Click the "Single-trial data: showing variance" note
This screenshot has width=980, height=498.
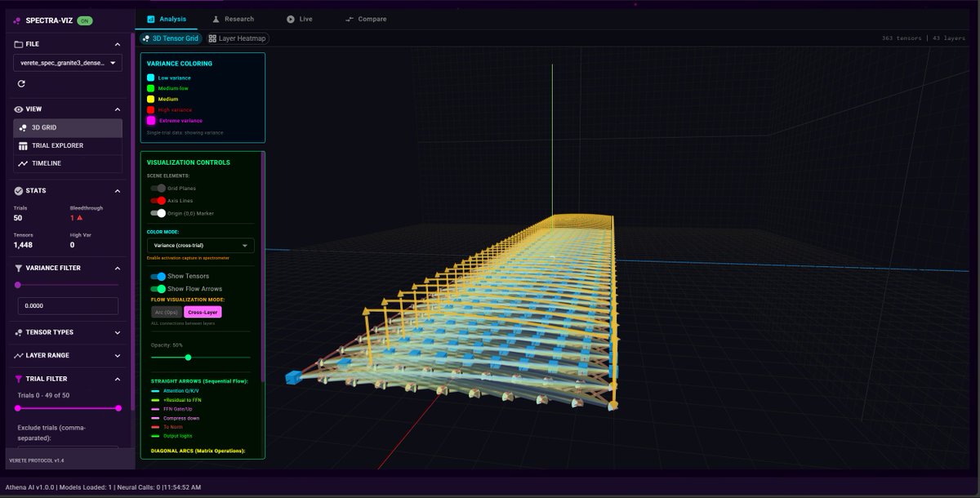185,132
